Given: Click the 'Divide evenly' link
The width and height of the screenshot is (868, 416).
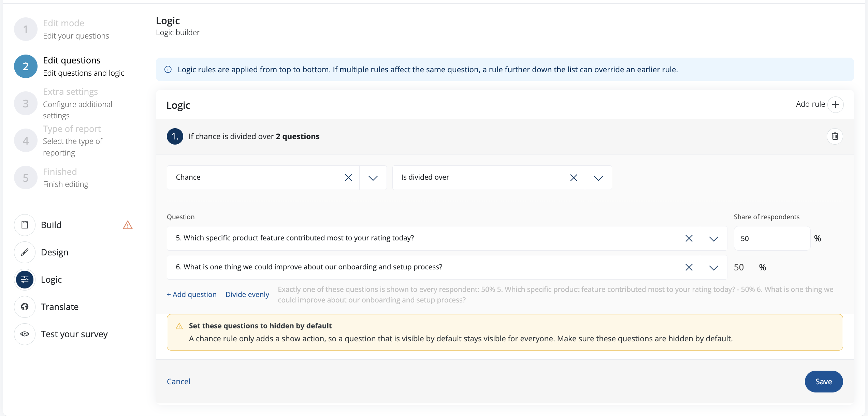Looking at the screenshot, I should (247, 295).
